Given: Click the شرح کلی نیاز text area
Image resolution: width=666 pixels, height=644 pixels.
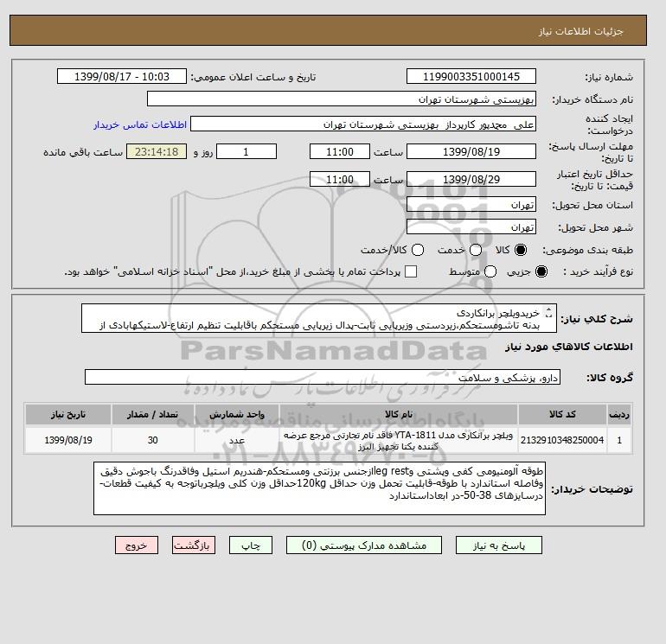Looking at the screenshot, I should click(319, 318).
